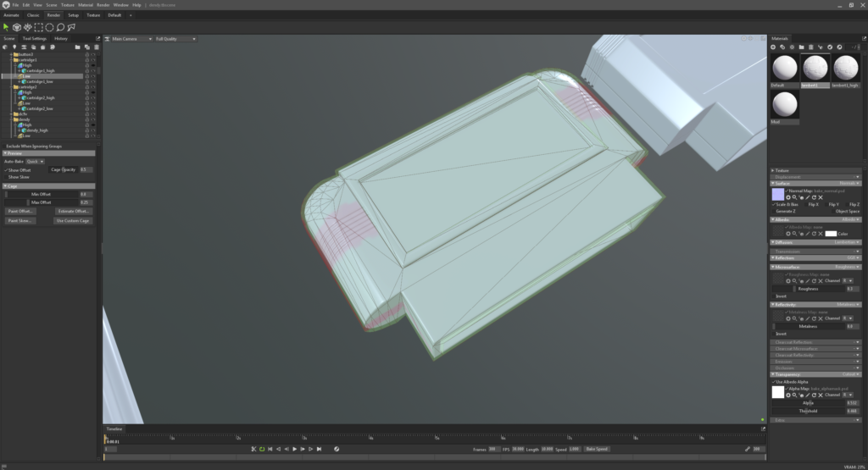Screen dimensions: 868x470
Task: Click the Marmoset skull logo icon
Action: click(6, 5)
